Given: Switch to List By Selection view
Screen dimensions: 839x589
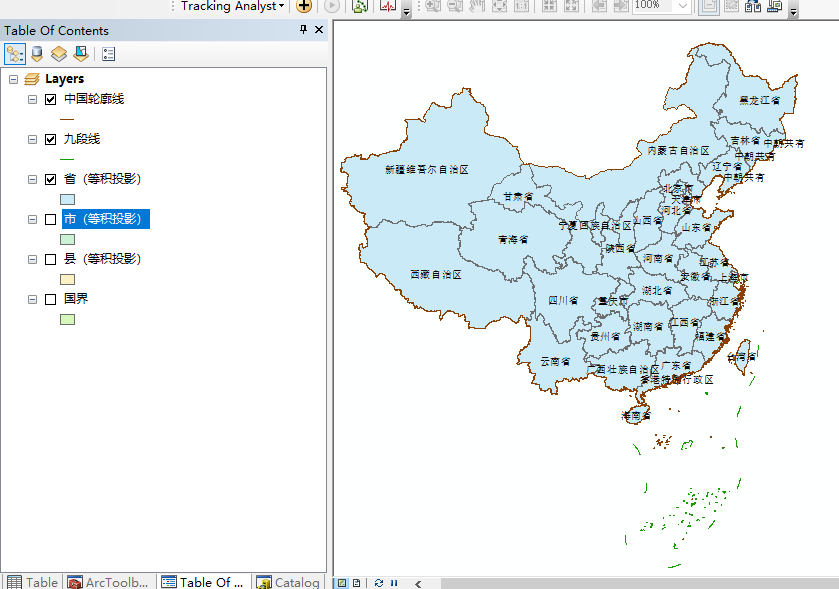Looking at the screenshot, I should pos(81,54).
